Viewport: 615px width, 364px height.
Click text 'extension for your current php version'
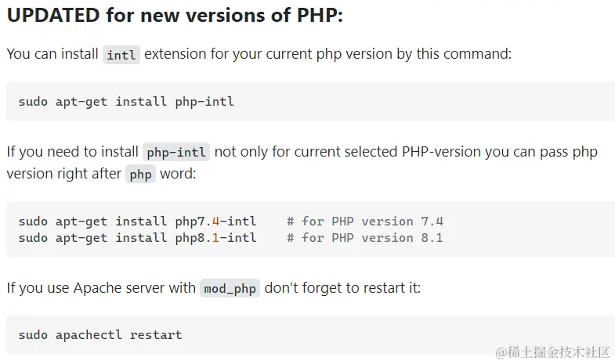268,54
